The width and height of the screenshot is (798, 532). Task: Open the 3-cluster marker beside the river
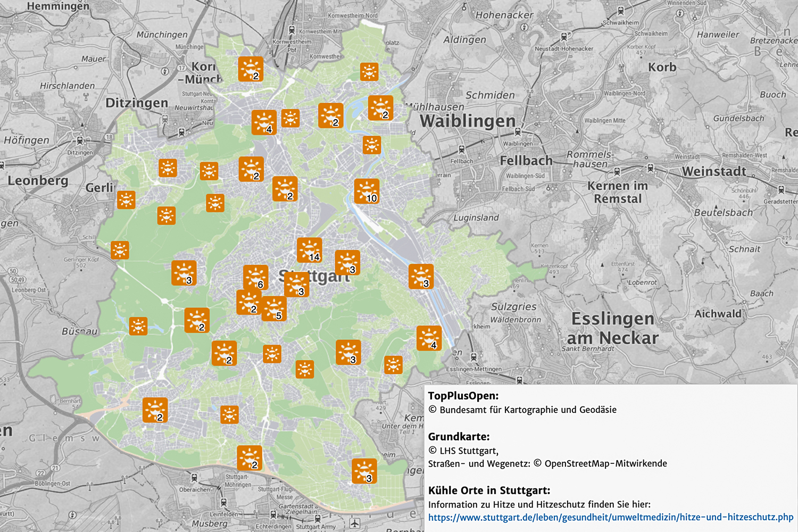421,277
